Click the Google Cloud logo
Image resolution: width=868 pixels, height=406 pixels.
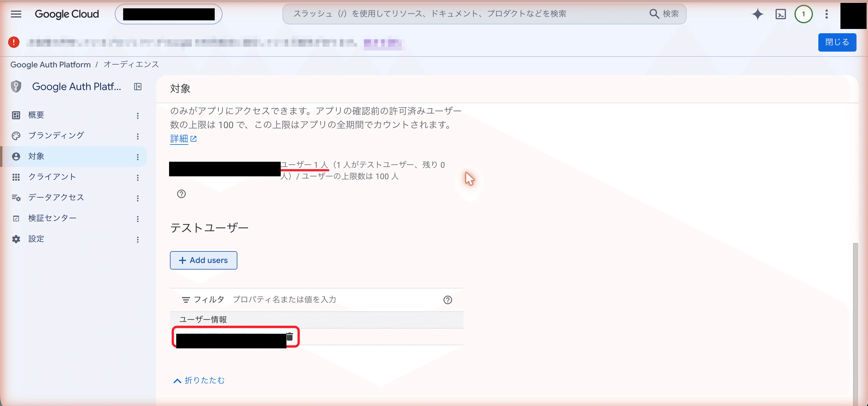[67, 14]
